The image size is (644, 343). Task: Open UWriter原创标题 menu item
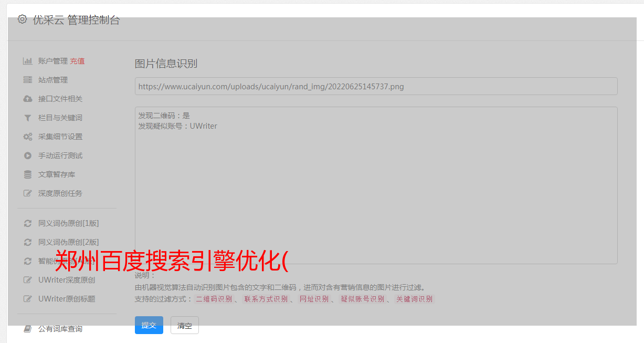click(x=67, y=299)
